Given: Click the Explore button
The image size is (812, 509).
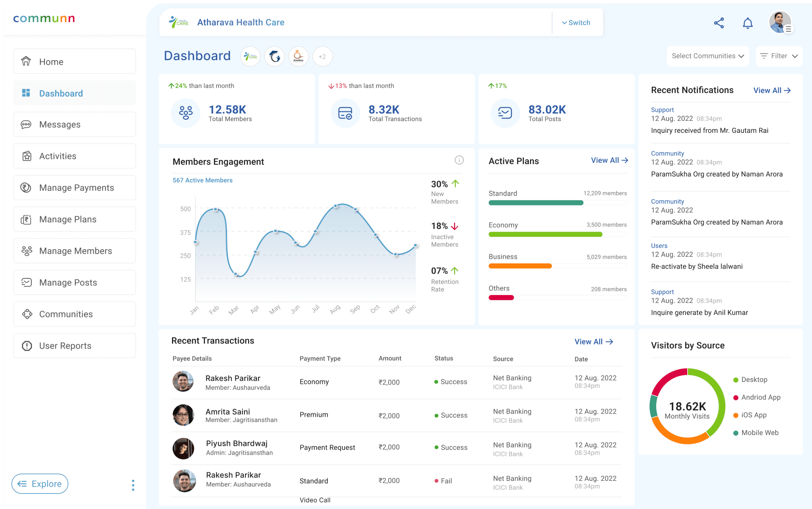Looking at the screenshot, I should tap(40, 484).
